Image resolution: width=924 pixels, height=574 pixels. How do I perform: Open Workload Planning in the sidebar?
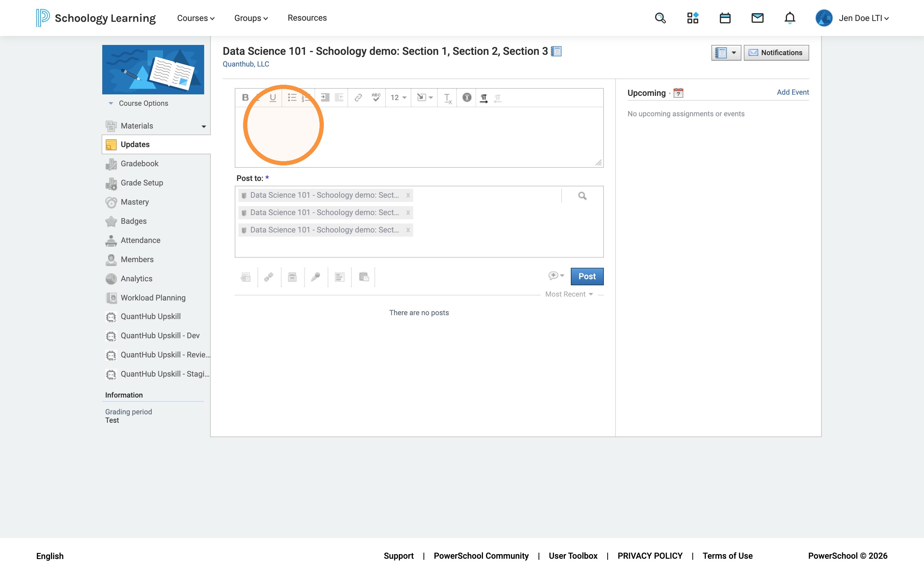click(153, 298)
